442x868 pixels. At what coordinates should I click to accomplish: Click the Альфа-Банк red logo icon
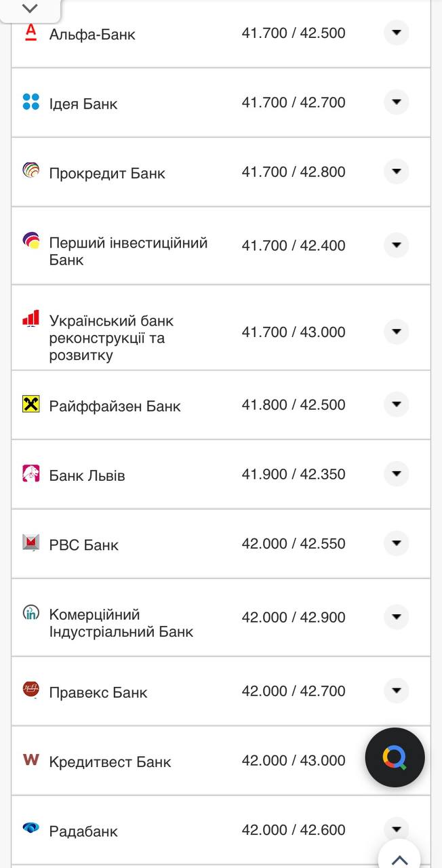click(x=30, y=33)
